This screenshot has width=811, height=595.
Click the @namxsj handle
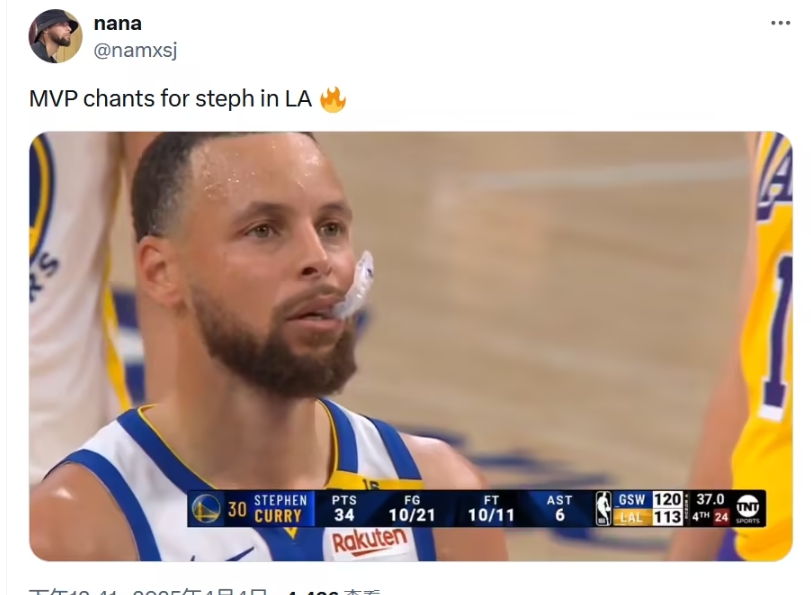135,50
